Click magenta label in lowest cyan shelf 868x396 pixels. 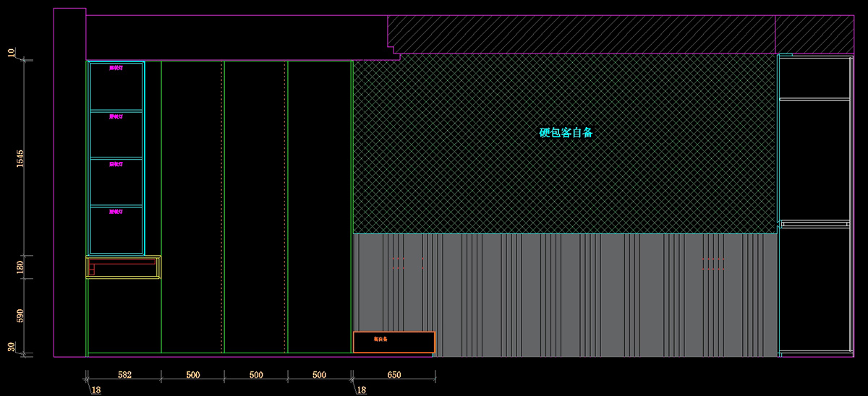pyautogui.click(x=116, y=212)
